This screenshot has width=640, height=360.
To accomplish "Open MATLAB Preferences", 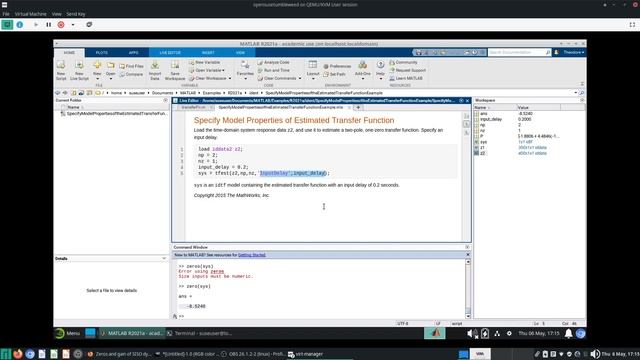I will 337,66.
